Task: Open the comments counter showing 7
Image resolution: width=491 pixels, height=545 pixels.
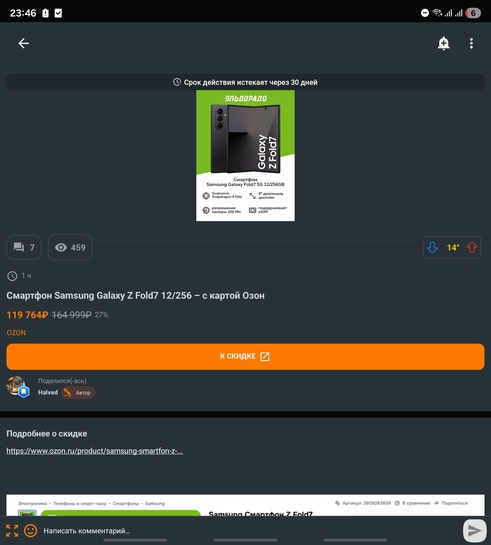Action: tap(24, 247)
